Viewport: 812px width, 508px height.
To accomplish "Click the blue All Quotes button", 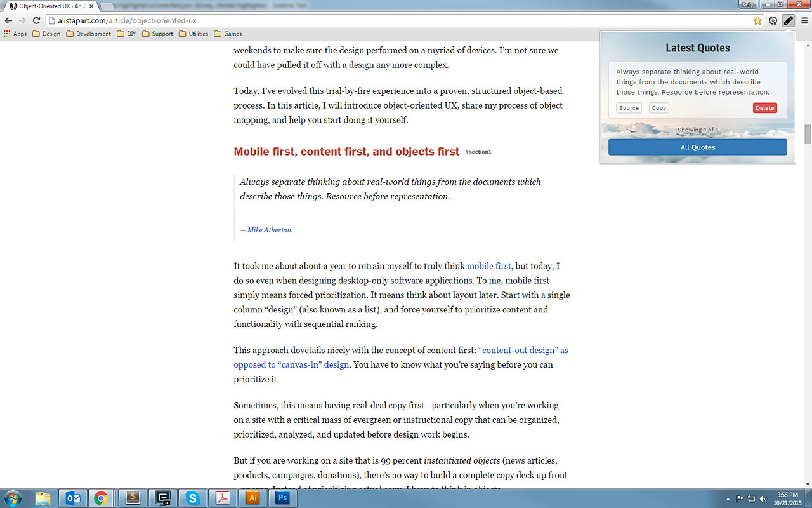I will pos(697,147).
